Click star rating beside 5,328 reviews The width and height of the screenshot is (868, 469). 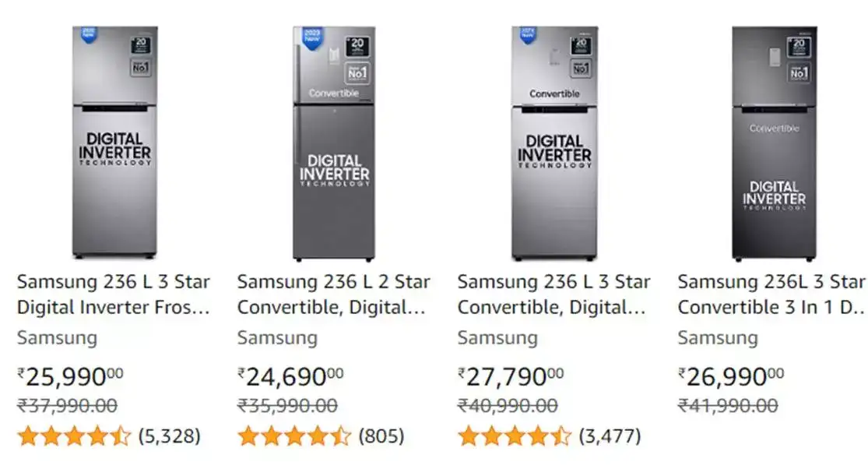point(74,436)
